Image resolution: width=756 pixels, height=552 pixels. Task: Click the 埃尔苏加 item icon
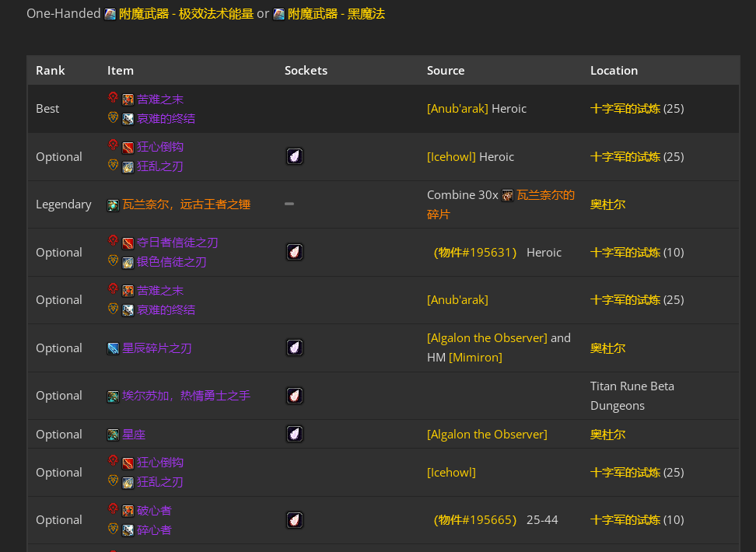click(x=113, y=397)
